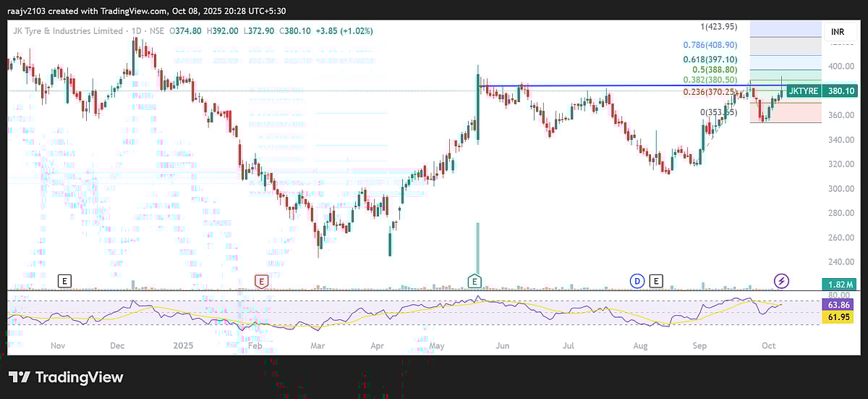The width and height of the screenshot is (868, 399).
Task: Click the purple lightning bolt event icon
Action: [781, 280]
